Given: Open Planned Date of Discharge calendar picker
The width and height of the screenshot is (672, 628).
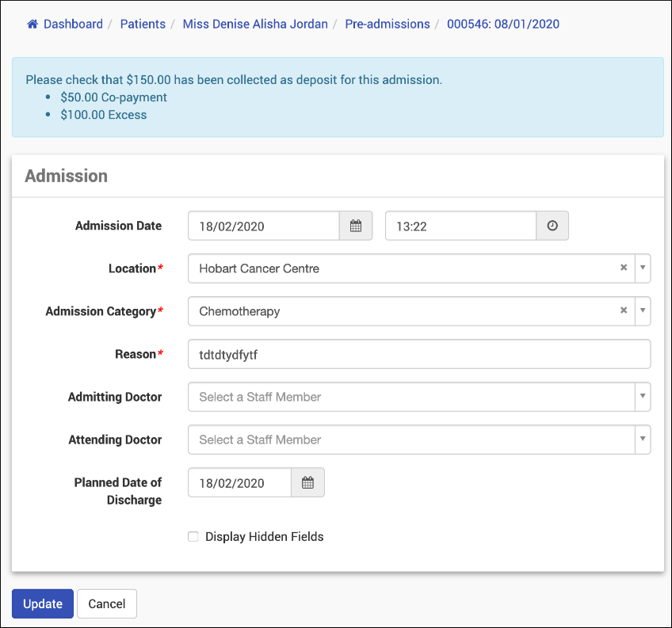Looking at the screenshot, I should click(x=307, y=483).
